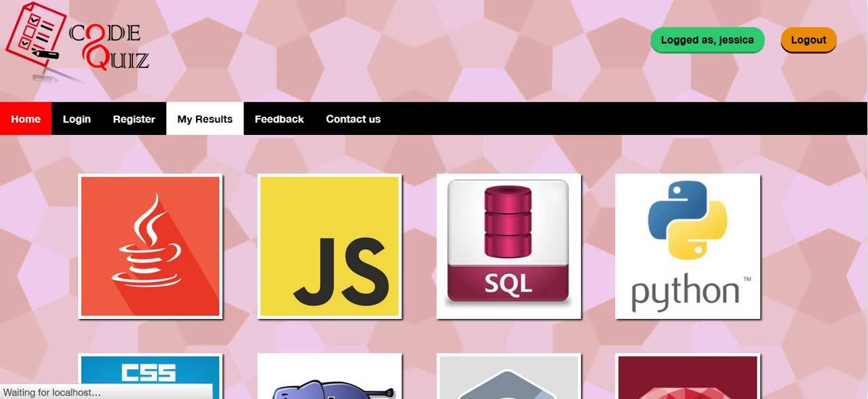
Task: Click empty black area of navigation bar
Action: [624, 119]
